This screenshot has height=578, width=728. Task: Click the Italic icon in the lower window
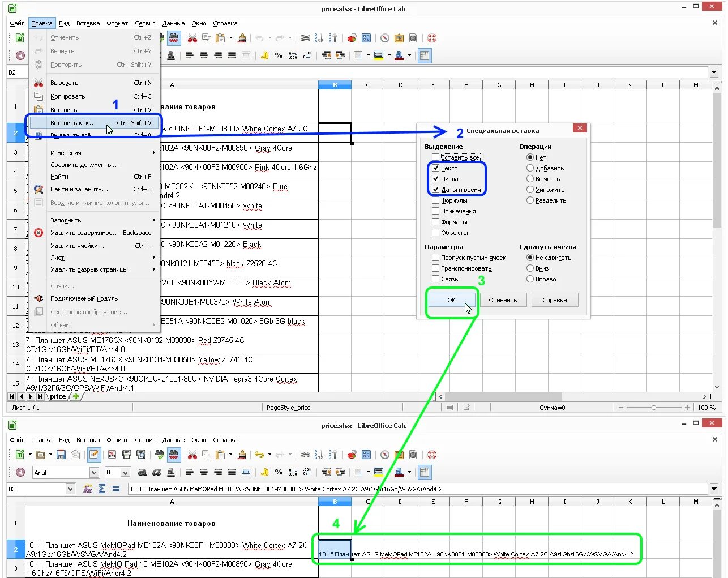157,472
